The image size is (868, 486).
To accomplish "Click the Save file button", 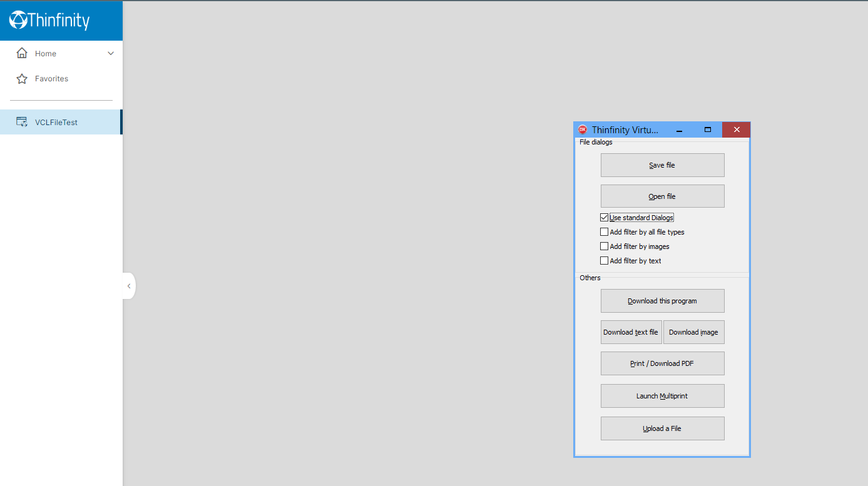I will click(x=662, y=165).
